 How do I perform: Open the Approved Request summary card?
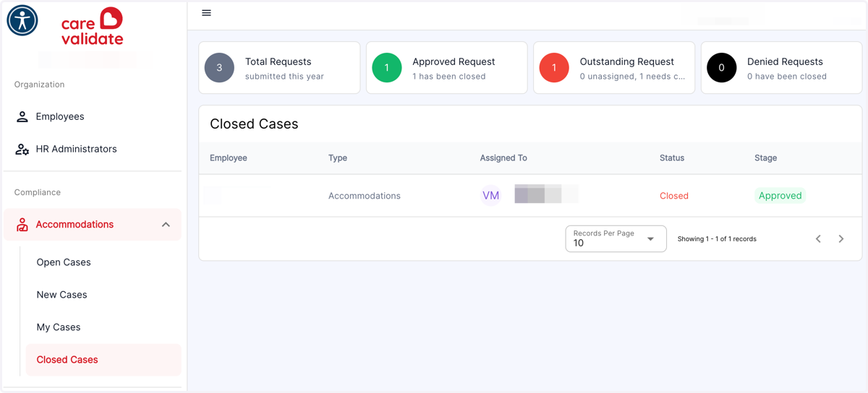pos(447,68)
